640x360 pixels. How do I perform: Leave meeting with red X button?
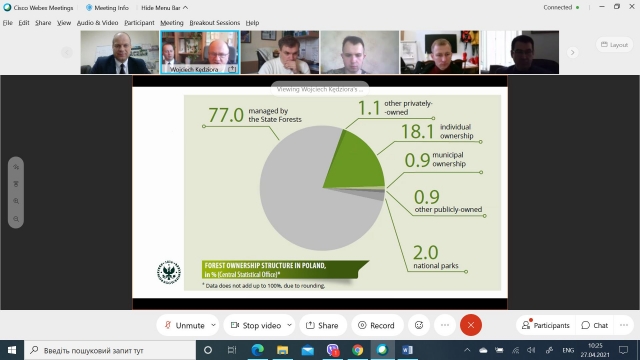click(471, 325)
